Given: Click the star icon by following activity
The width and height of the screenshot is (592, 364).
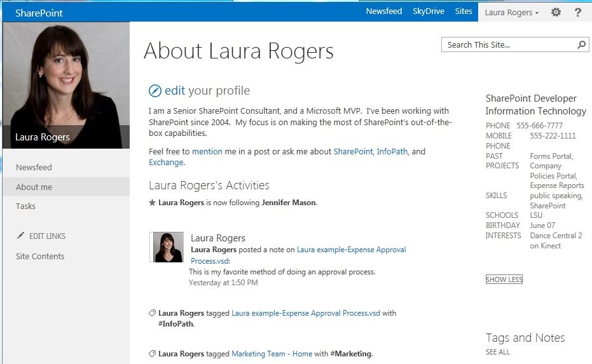Looking at the screenshot, I should 152,203.
